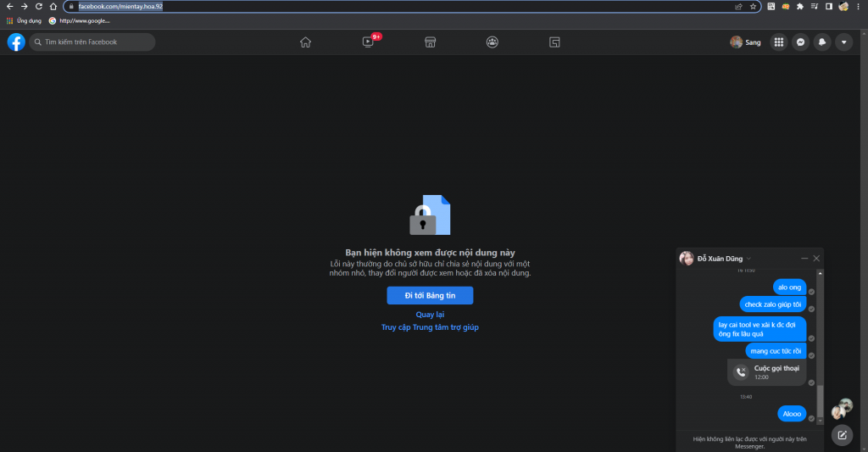Open the Gaming tab icon

pyautogui.click(x=555, y=42)
